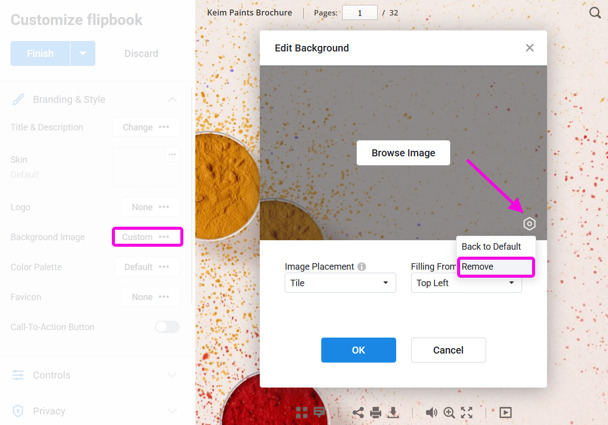Open the Finish button dropdown arrow
The height and width of the screenshot is (425, 608).
coord(83,54)
